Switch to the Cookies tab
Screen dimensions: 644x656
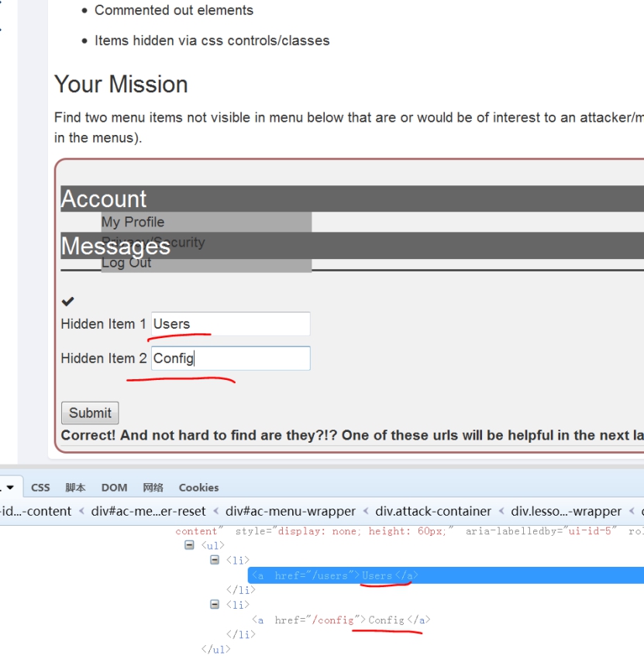coord(198,488)
